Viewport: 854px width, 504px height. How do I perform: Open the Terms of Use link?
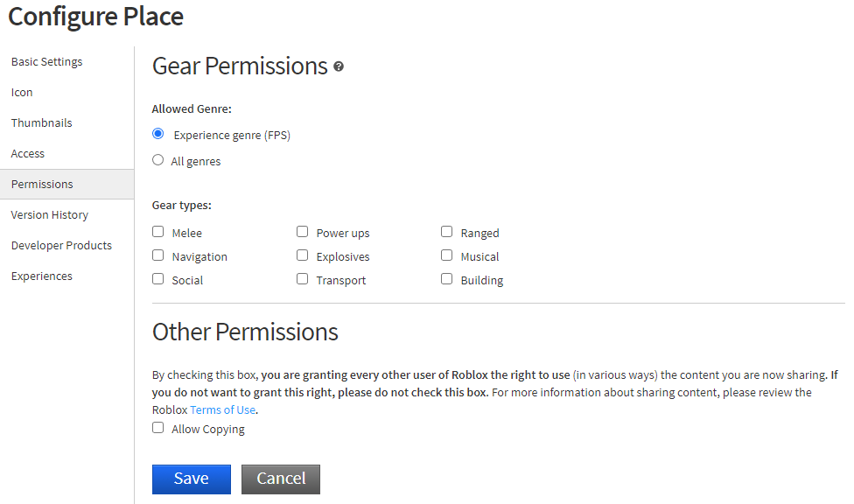222,409
